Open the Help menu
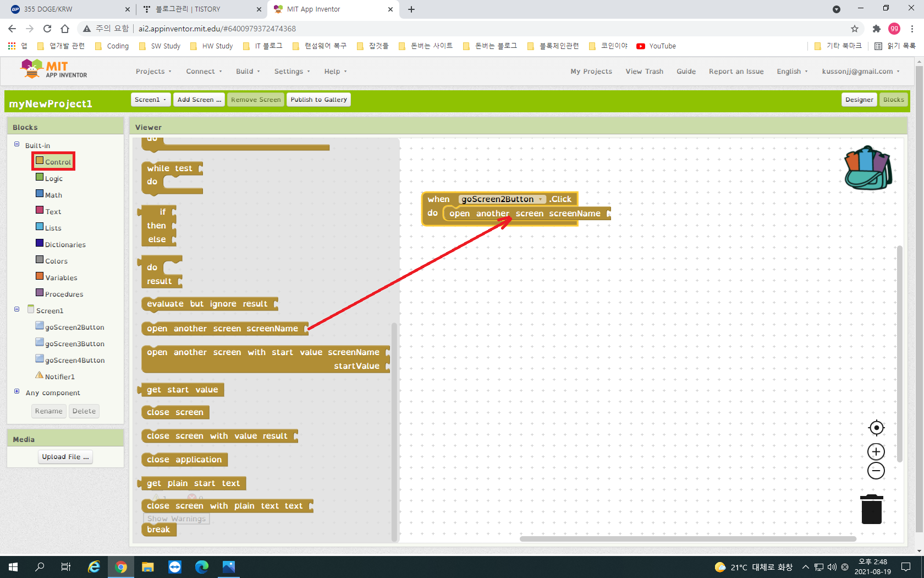 point(335,72)
